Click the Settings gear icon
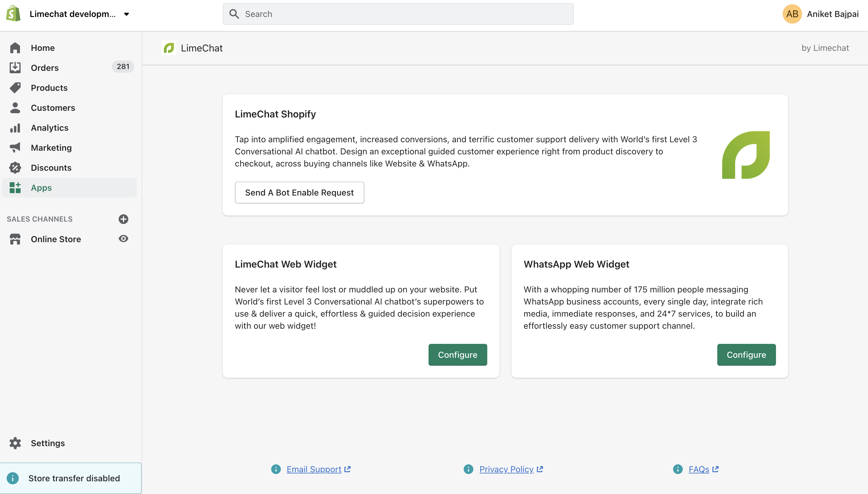 (15, 443)
